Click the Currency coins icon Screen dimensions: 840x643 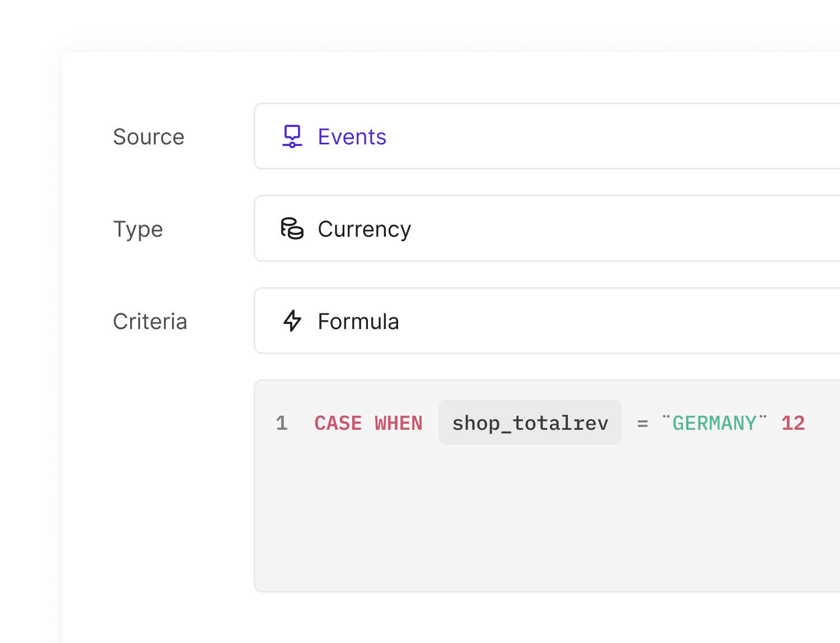[x=292, y=229]
